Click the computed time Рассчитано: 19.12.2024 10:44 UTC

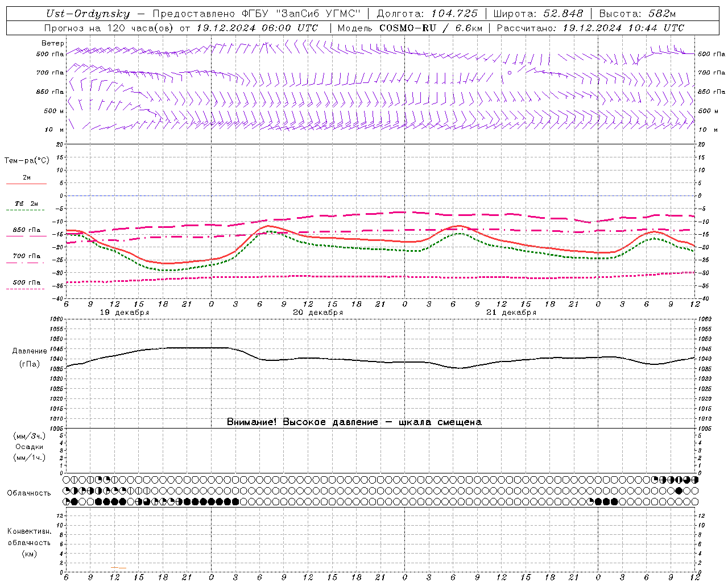point(590,28)
